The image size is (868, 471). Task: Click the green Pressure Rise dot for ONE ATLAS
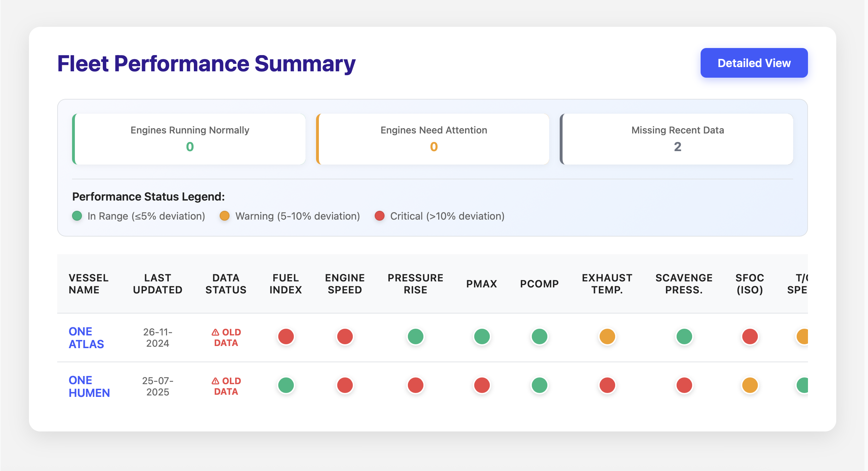(x=416, y=337)
